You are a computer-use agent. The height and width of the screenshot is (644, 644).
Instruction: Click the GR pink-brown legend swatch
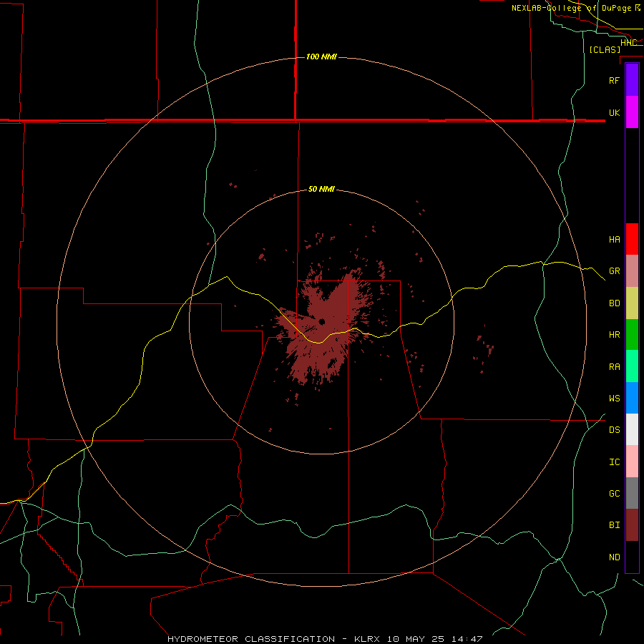coord(632,271)
